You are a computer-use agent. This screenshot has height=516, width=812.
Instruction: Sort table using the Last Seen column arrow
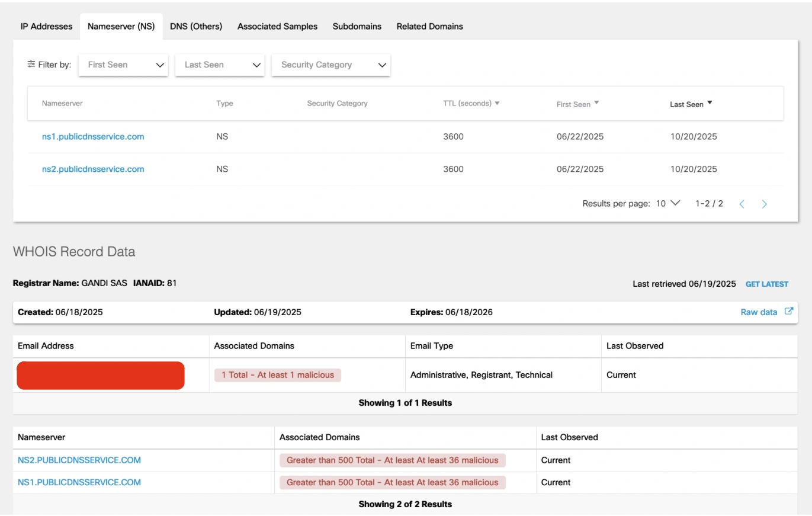pos(709,102)
